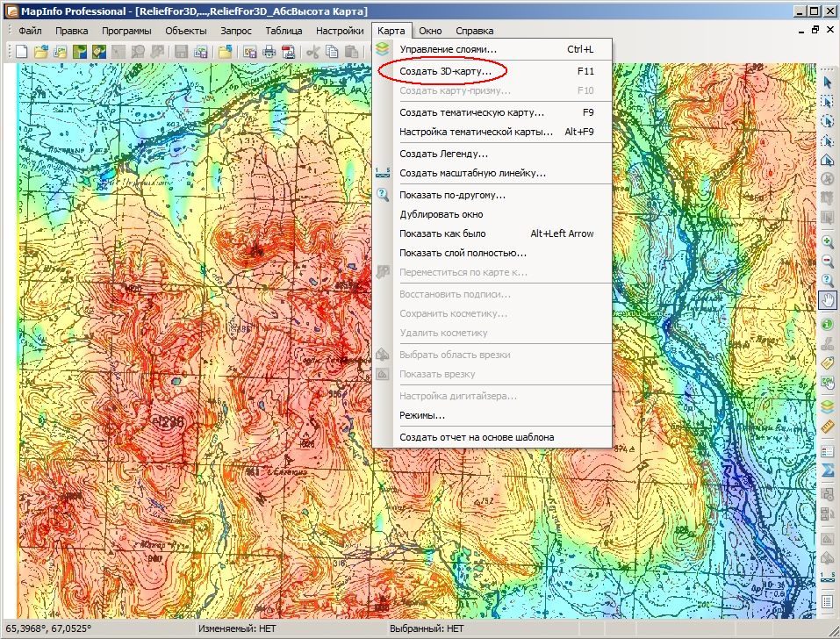
Task: Click the Save Window As icon
Action: click(x=249, y=52)
